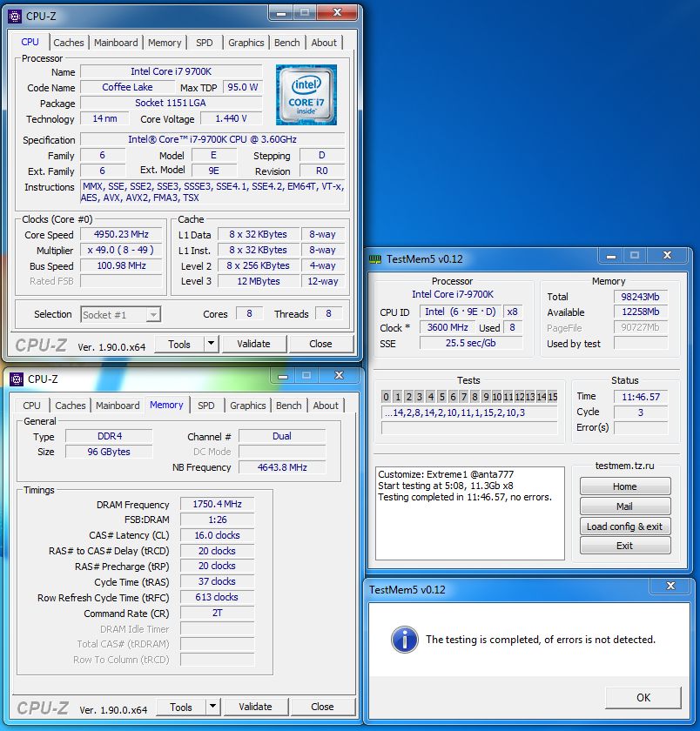
Task: Open Tools dropdown arrow in the top CPU-Z window
Action: [212, 344]
